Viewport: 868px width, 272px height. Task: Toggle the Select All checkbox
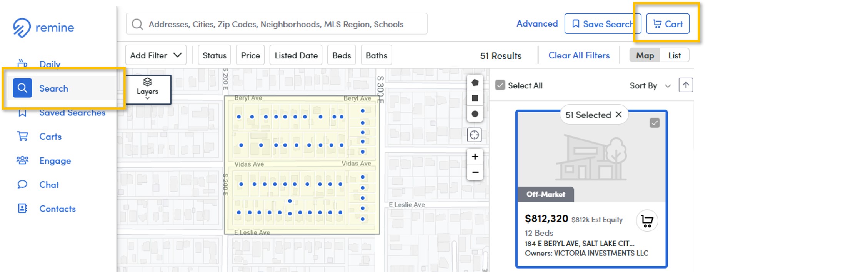[500, 85]
